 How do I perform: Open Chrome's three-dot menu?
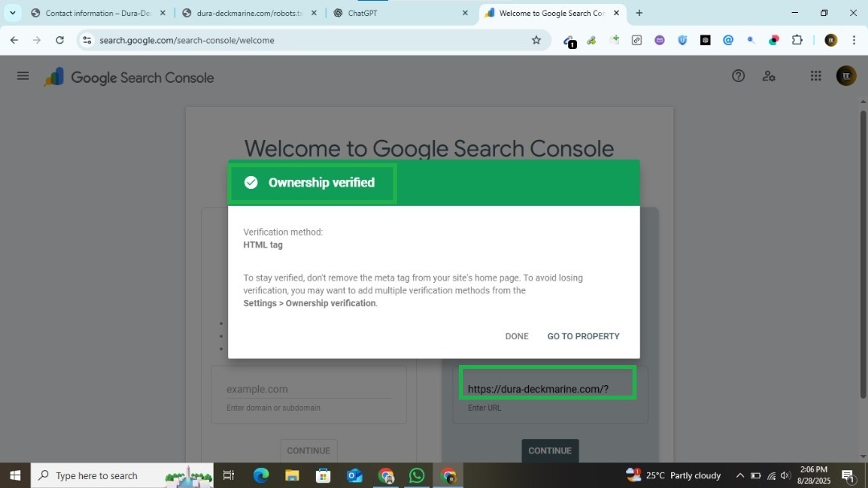click(x=854, y=40)
